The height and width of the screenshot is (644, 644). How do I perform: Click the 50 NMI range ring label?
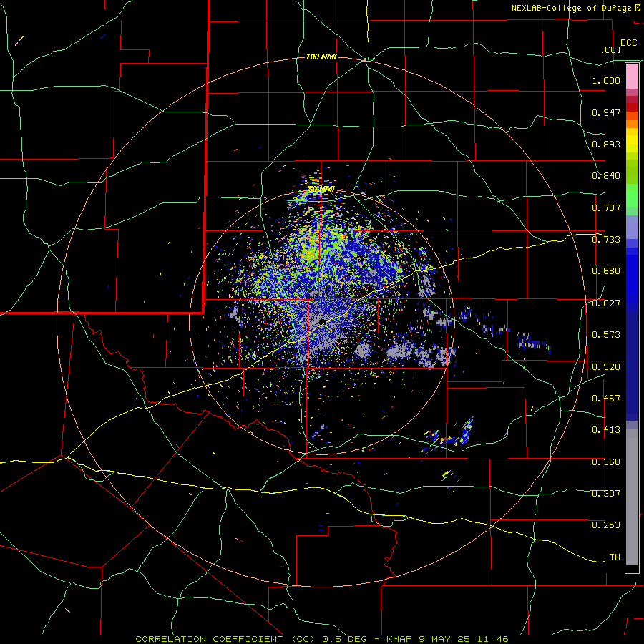click(321, 189)
